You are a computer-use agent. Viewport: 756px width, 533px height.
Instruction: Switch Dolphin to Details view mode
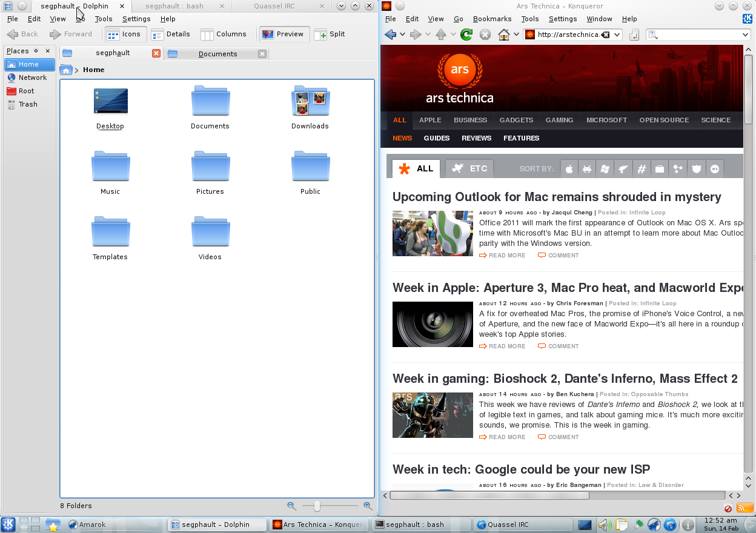tap(171, 35)
